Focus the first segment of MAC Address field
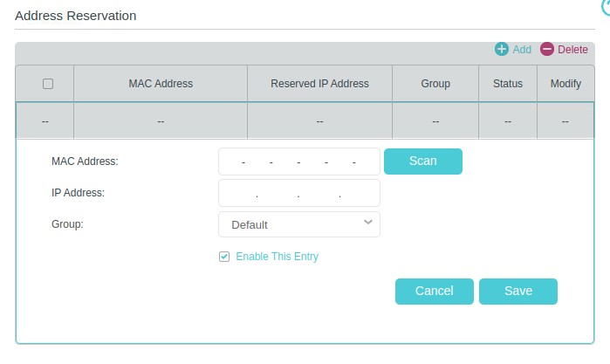 click(230, 162)
